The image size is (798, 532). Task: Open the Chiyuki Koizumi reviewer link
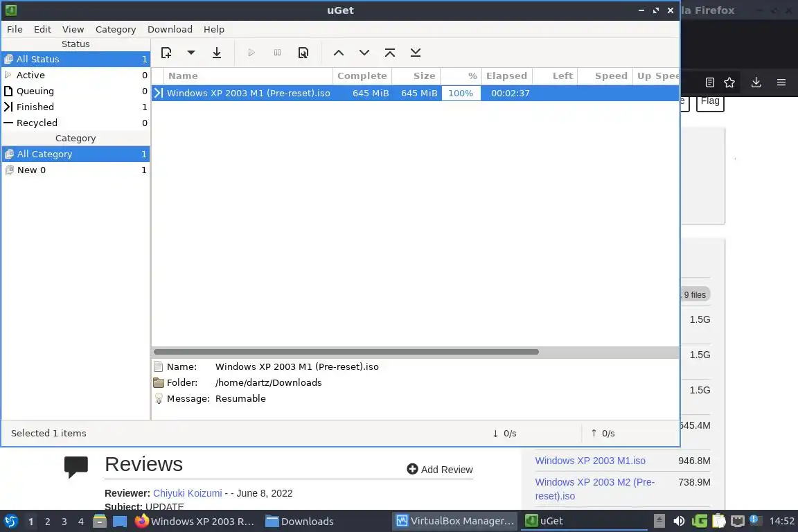pyautogui.click(x=187, y=493)
